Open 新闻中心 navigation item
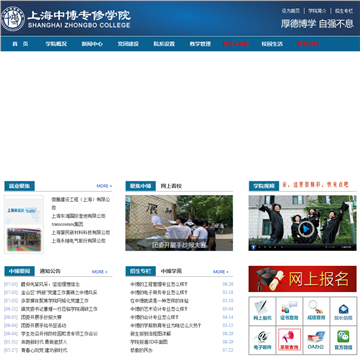Image resolution: width=360 pixels, height=360 pixels. click(92, 44)
